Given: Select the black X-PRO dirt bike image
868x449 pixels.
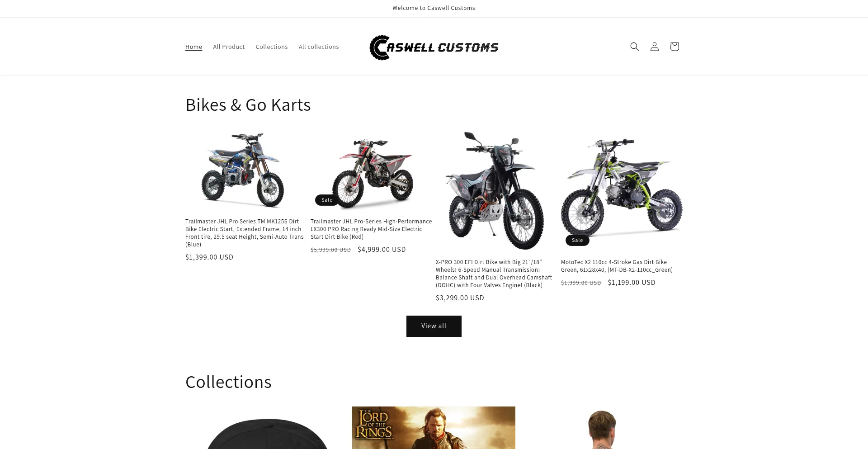Looking at the screenshot, I should (x=496, y=191).
